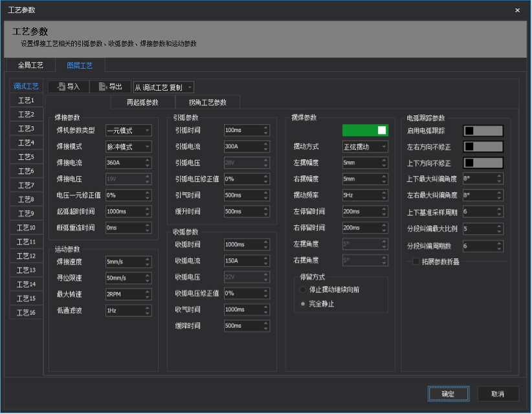Decrease 摆动频率 using the down spinner

coord(384,197)
